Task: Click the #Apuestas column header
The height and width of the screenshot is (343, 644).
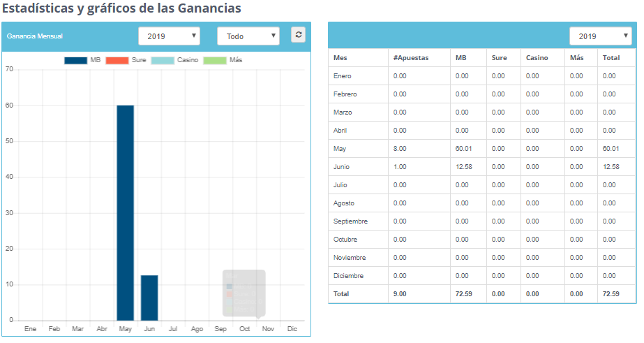Action: (411, 58)
